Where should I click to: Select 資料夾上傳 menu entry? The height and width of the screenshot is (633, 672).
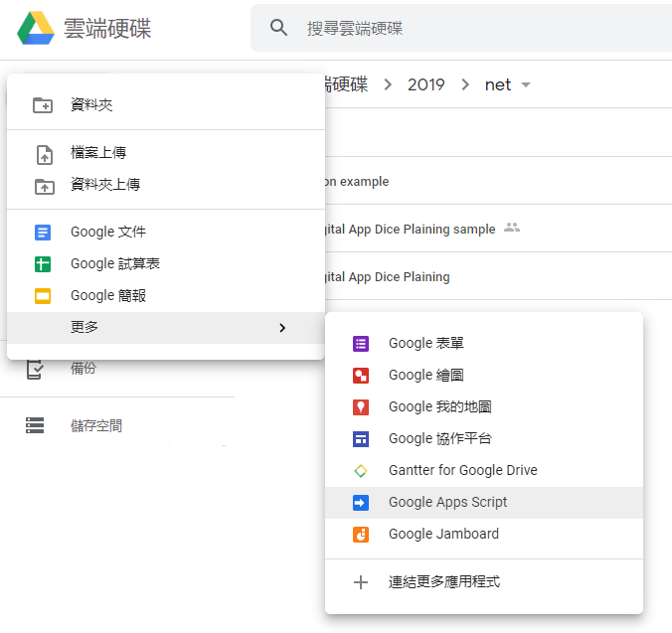pyautogui.click(x=166, y=185)
